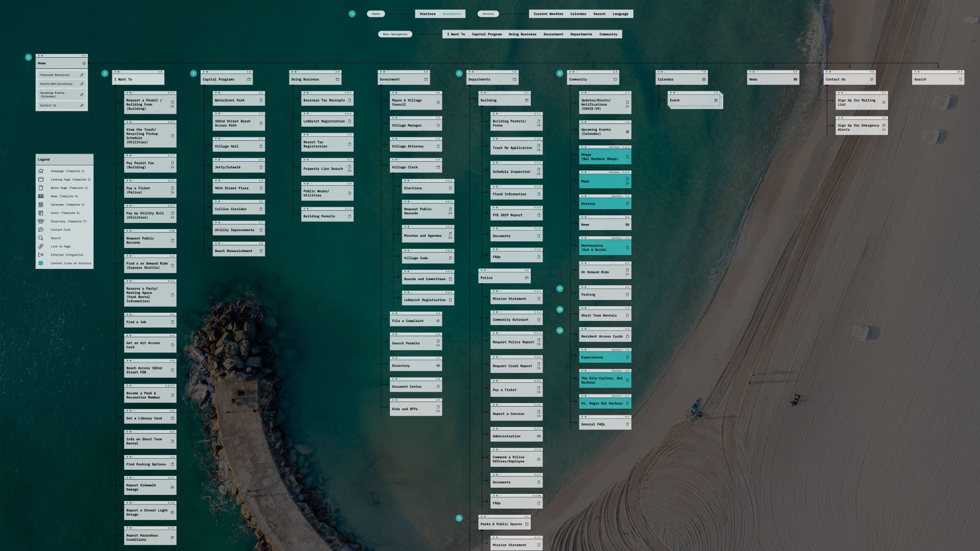Switch to Visitors user option
This screenshot has width=980, height=551.
point(427,14)
